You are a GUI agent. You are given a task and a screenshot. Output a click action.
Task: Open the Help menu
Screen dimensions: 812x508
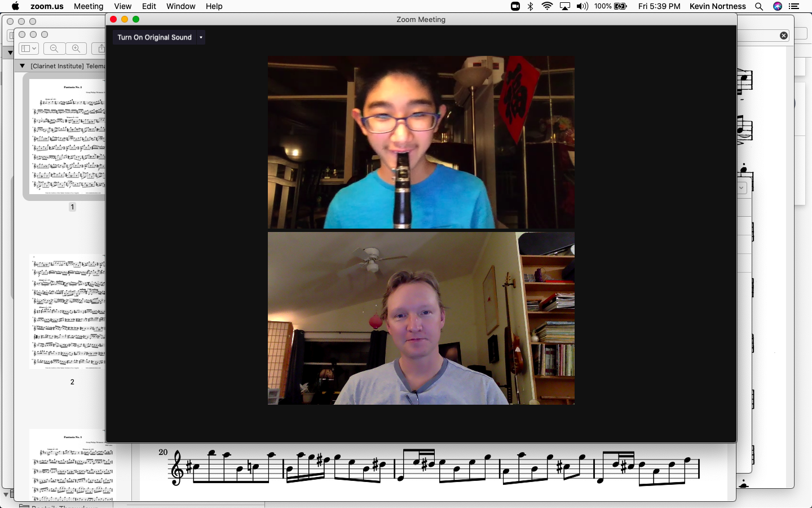click(214, 6)
